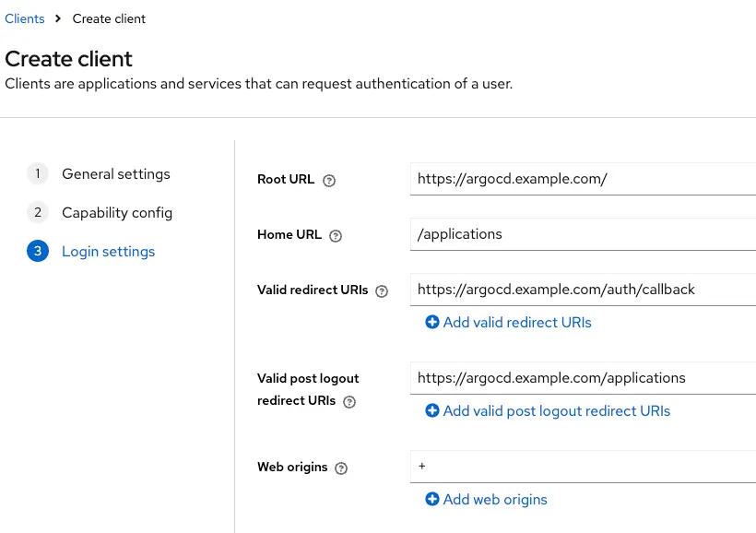Click the Home URL text field
This screenshot has height=533, width=756.
tap(583, 234)
